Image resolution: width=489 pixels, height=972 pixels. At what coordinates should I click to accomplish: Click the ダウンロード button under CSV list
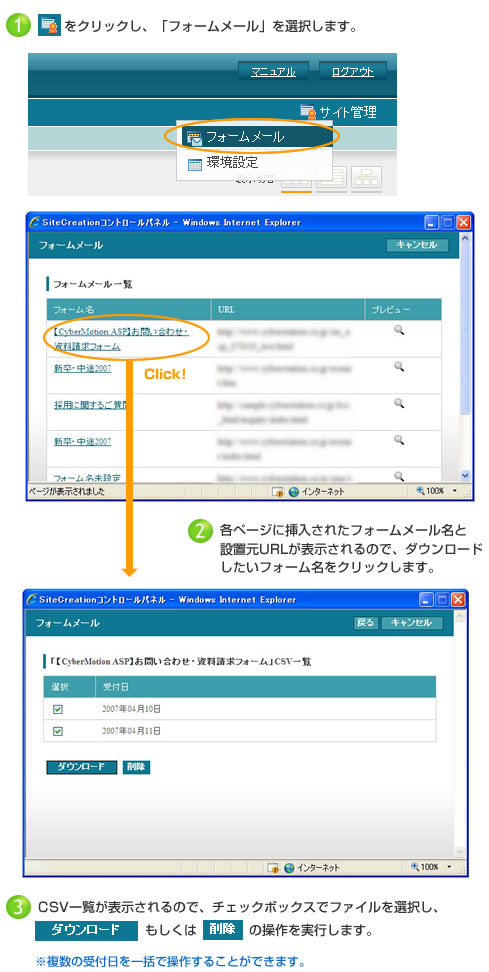pyautogui.click(x=81, y=767)
